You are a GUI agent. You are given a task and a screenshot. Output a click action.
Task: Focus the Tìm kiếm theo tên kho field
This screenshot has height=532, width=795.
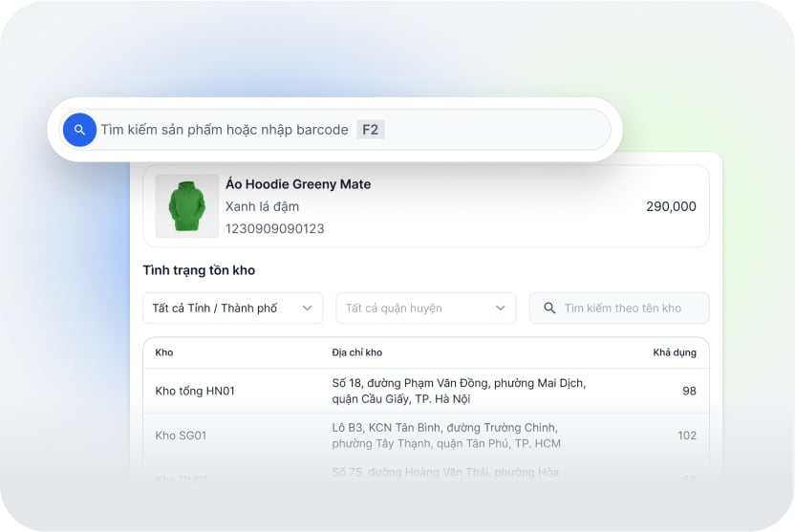[619, 309]
